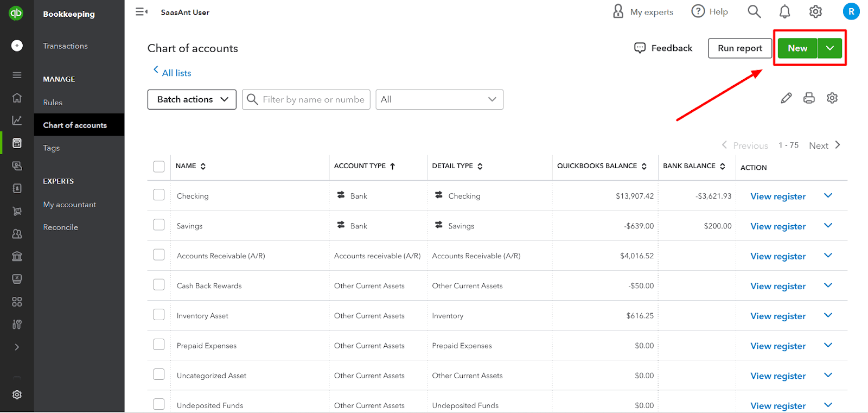Viewport: 868px width, 413px height.
Task: Open the line chart icon in left rail
Action: [17, 120]
